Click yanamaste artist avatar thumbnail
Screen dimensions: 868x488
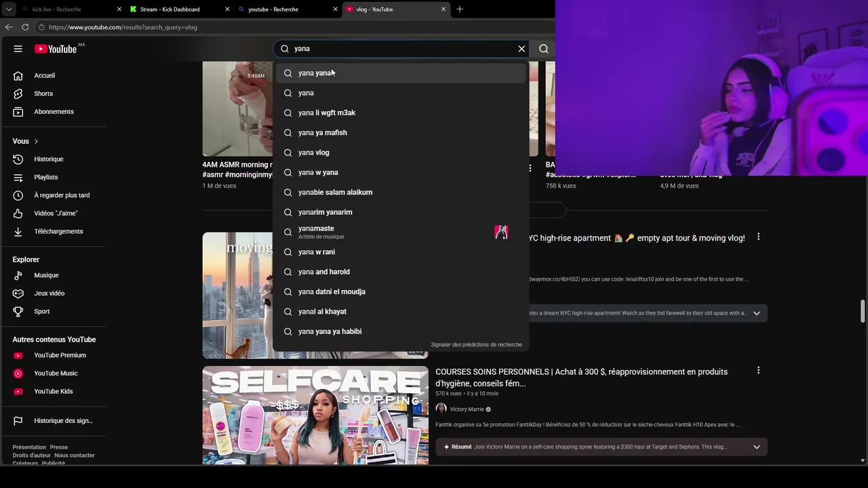(501, 232)
